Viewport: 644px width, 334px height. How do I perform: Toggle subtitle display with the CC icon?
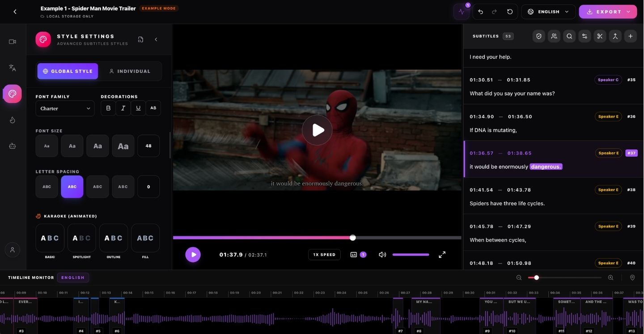(x=354, y=254)
